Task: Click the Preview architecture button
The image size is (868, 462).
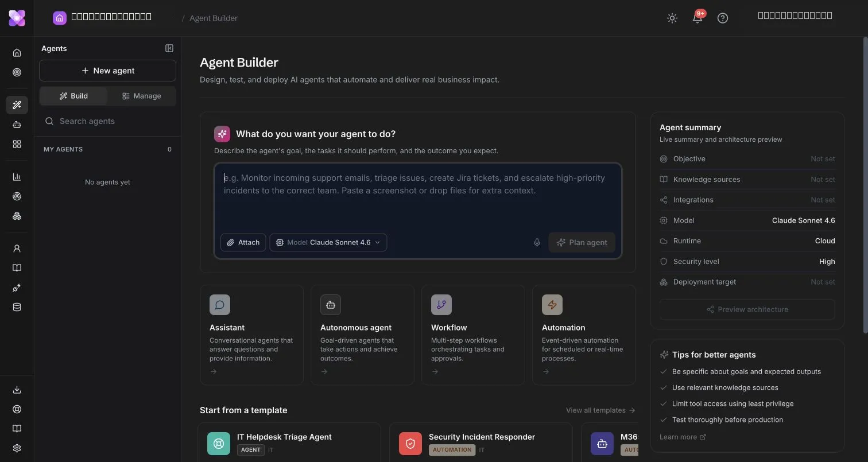Action: click(x=747, y=309)
